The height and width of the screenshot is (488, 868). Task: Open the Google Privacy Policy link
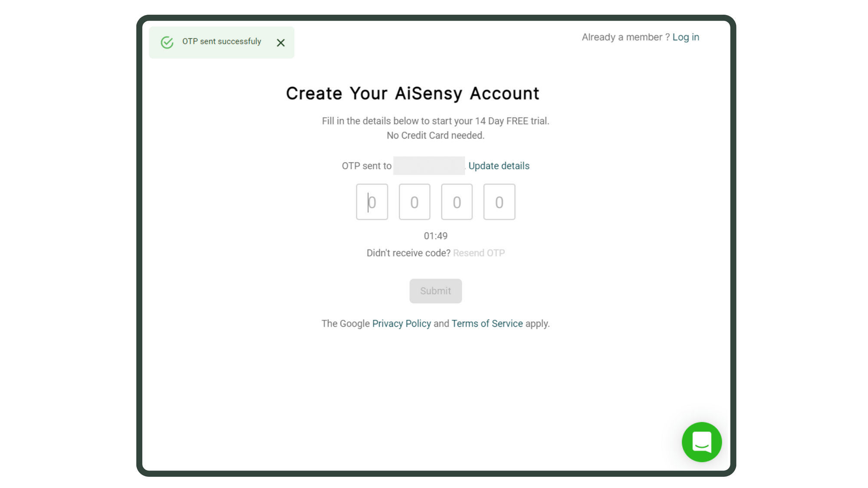(401, 324)
